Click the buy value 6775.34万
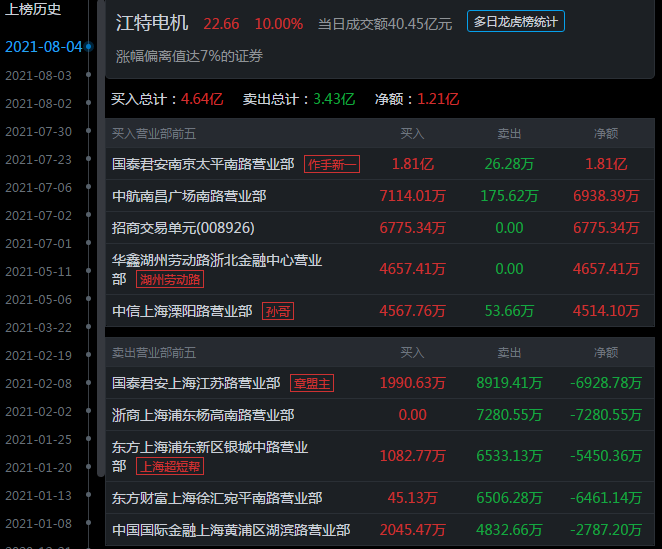This screenshot has width=662, height=549. coord(412,228)
